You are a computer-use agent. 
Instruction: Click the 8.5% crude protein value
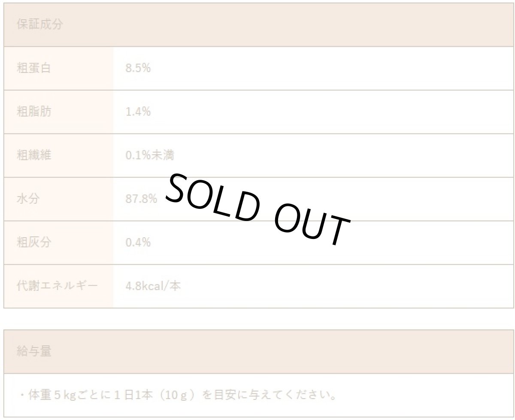[138, 68]
